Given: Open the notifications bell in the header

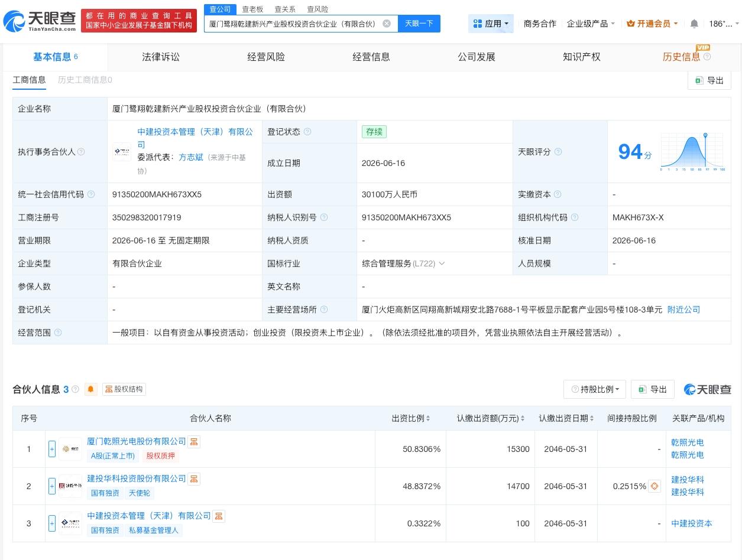Looking at the screenshot, I should click(x=694, y=24).
